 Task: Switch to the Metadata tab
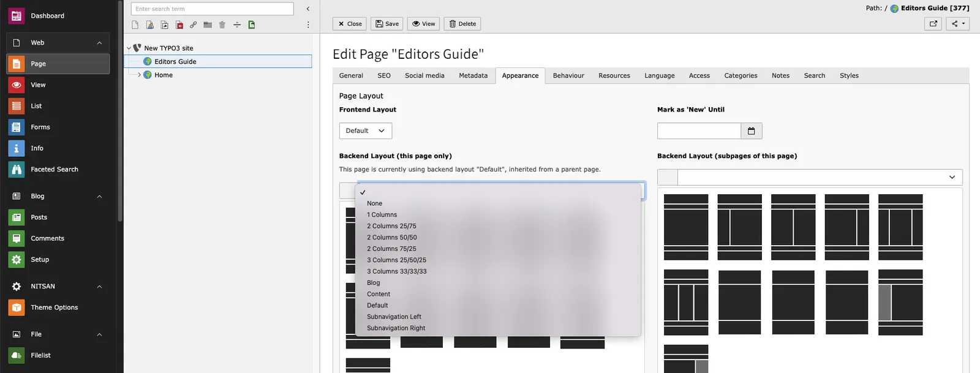click(x=473, y=76)
